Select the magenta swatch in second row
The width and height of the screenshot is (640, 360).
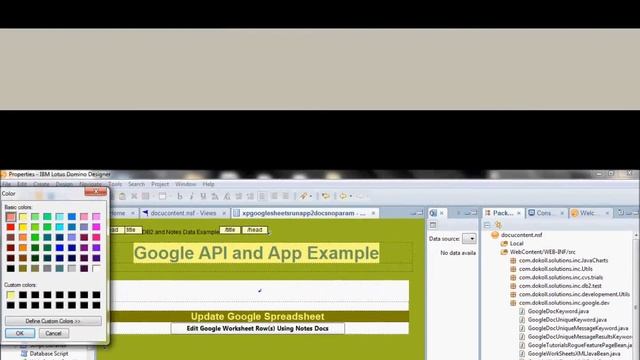(x=96, y=227)
